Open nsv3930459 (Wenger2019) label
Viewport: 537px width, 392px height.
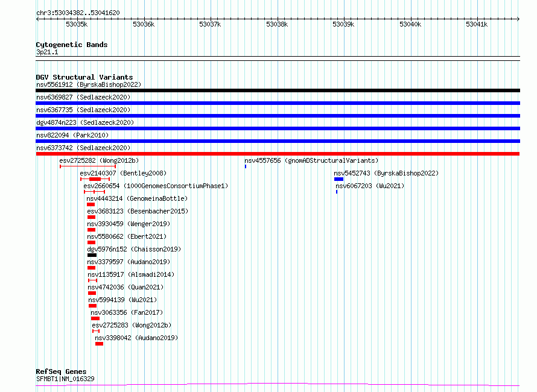[129, 224]
